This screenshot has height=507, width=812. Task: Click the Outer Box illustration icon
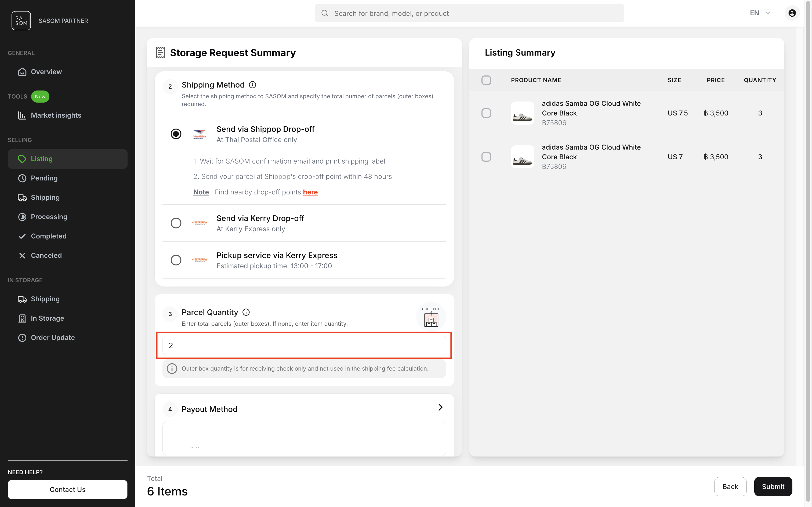pyautogui.click(x=431, y=317)
